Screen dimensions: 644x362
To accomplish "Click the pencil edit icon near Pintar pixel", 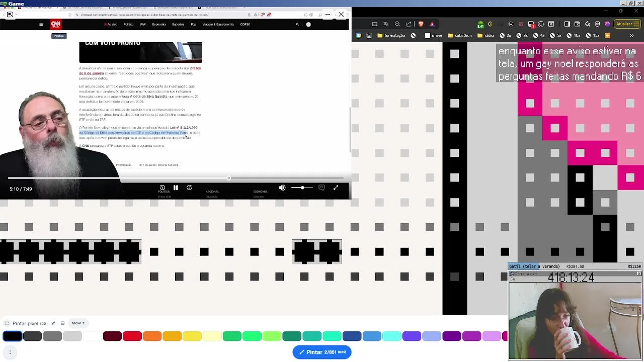I will coord(53,323).
